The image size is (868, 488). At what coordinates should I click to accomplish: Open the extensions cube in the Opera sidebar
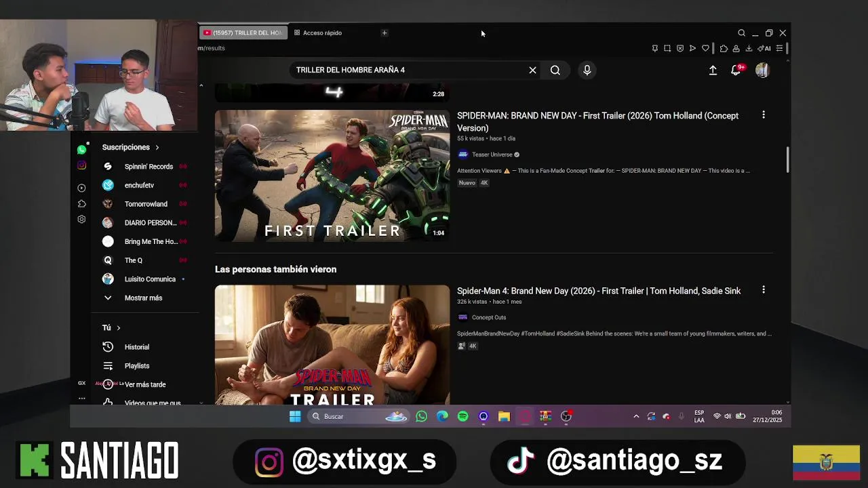[x=81, y=203]
